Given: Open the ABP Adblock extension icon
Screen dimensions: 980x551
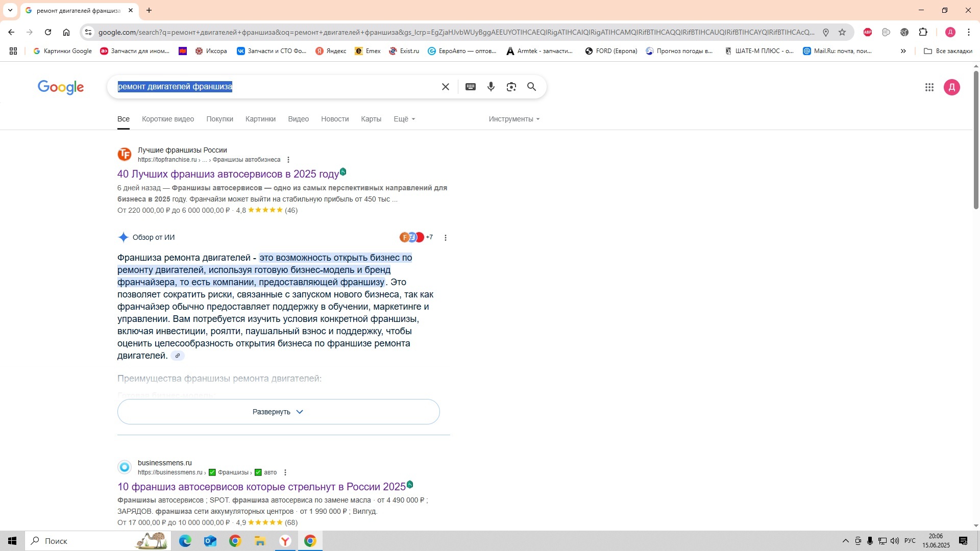Looking at the screenshot, I should point(868,32).
